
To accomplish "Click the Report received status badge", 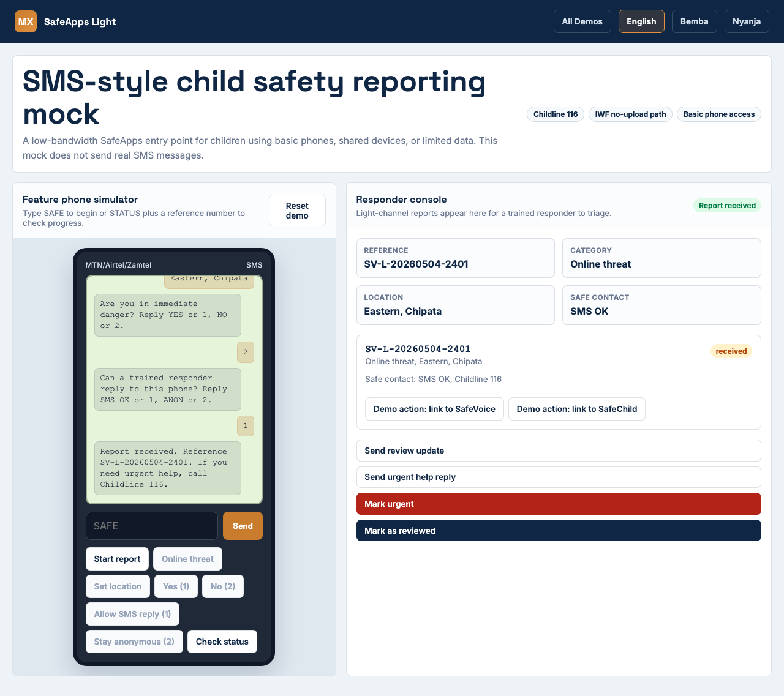I will point(727,206).
